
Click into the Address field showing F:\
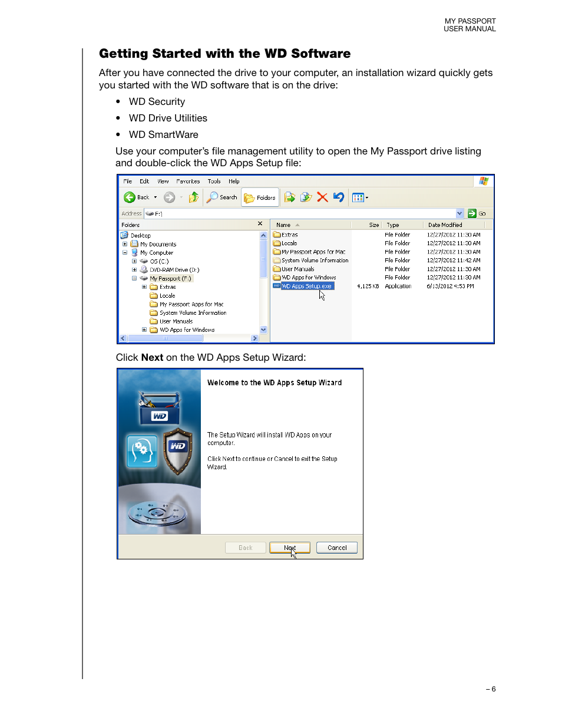pos(300,213)
